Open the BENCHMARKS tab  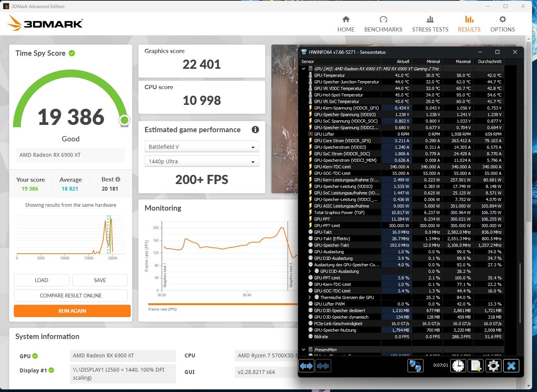click(383, 24)
